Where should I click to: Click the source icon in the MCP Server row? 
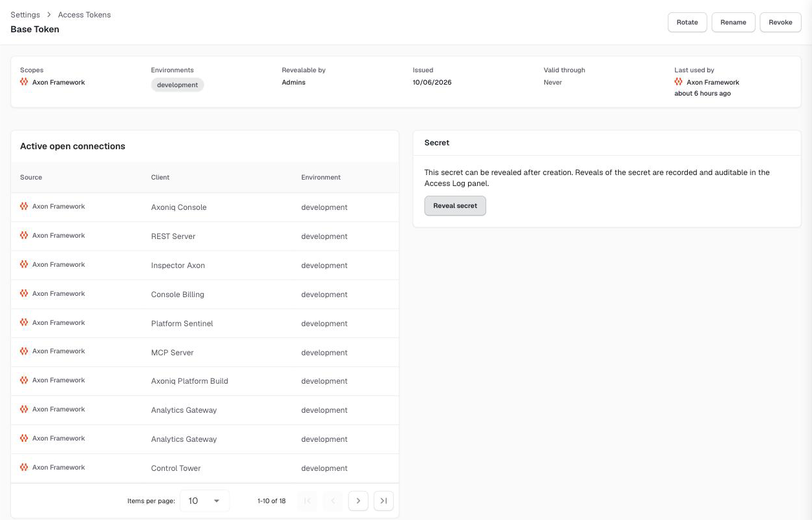[24, 351]
